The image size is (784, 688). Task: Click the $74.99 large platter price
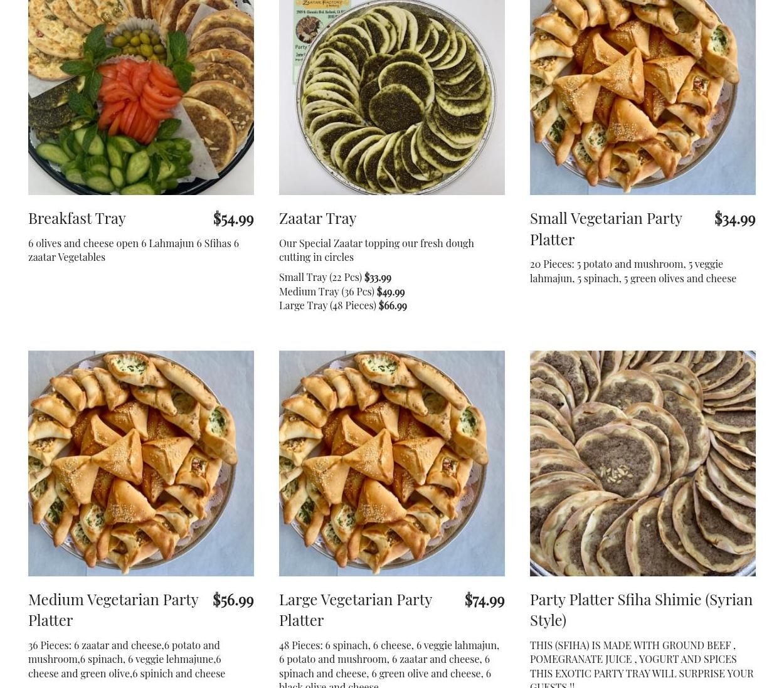click(485, 600)
